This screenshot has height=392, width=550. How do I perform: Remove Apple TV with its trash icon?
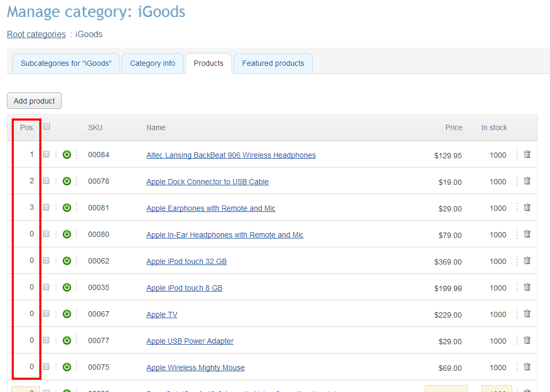pyautogui.click(x=527, y=314)
